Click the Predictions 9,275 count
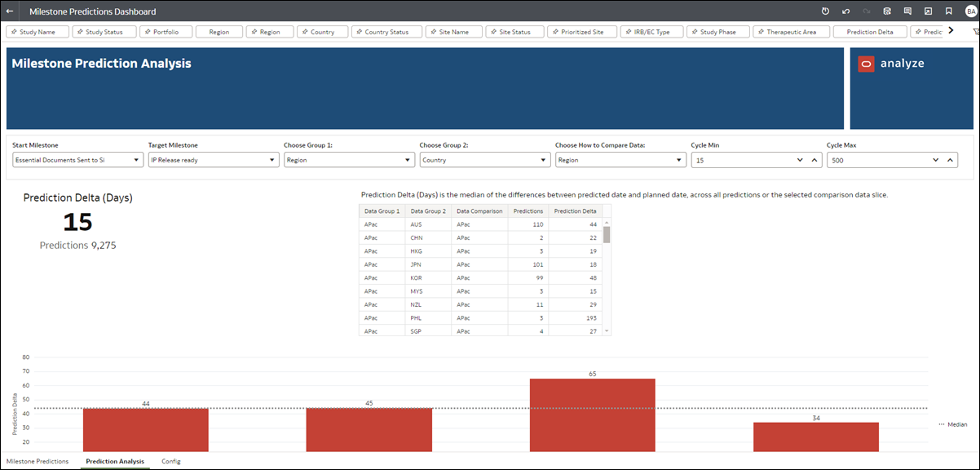The image size is (980, 470). tap(77, 245)
